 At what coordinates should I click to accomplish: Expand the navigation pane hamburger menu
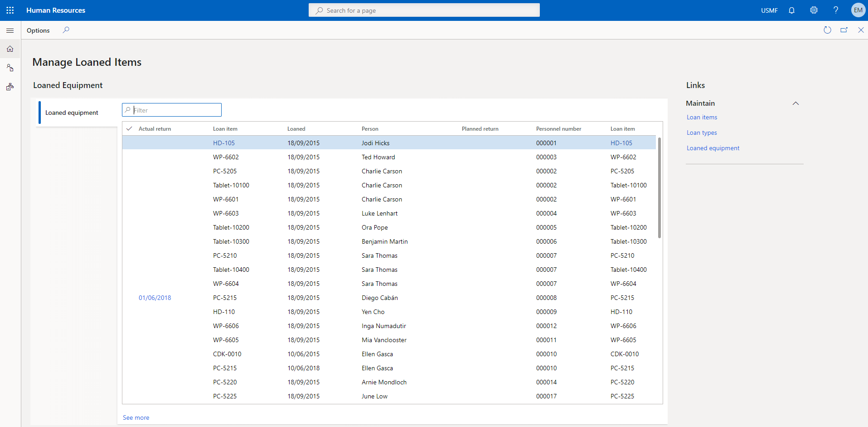pos(10,30)
